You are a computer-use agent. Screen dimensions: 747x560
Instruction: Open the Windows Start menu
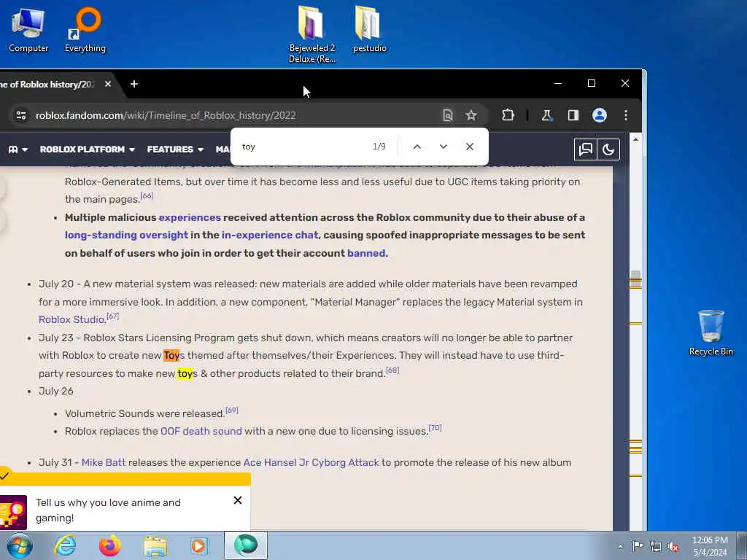(x=19, y=545)
